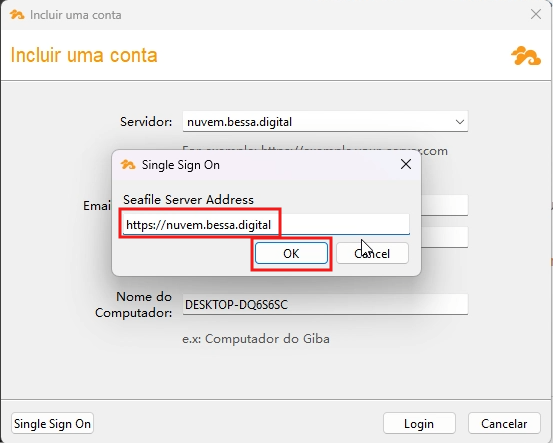553x443 pixels.
Task: Click the Servidor field showing nuvem.bessa.digital
Action: (325, 122)
